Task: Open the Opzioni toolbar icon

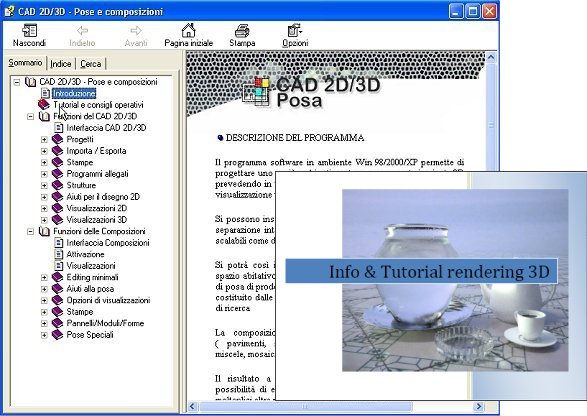Action: (x=295, y=31)
